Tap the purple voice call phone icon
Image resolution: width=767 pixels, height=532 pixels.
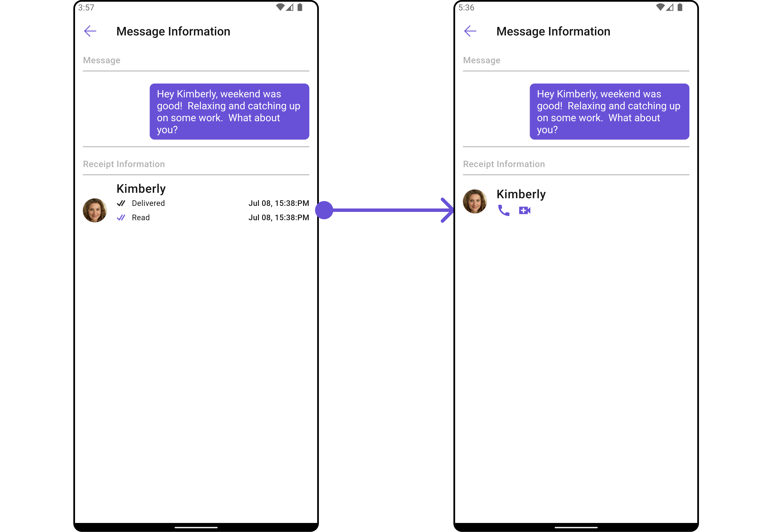[503, 210]
